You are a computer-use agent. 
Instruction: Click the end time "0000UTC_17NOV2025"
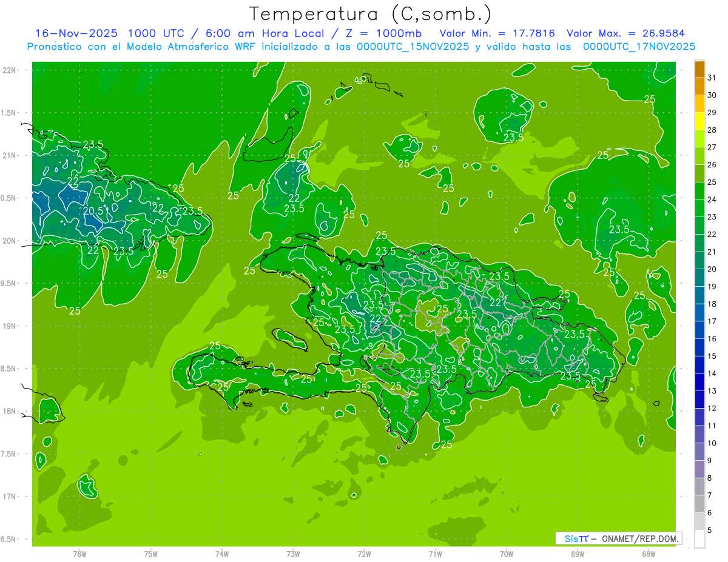point(639,47)
